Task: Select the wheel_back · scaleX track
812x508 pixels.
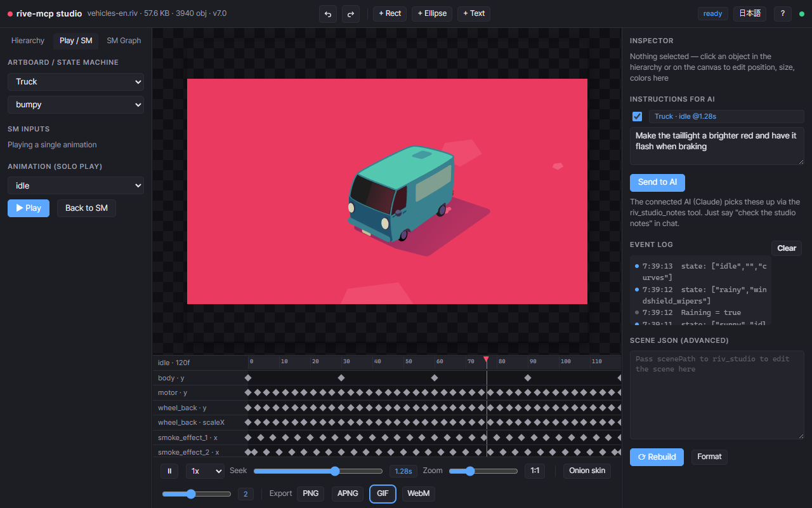Action: tap(387, 423)
